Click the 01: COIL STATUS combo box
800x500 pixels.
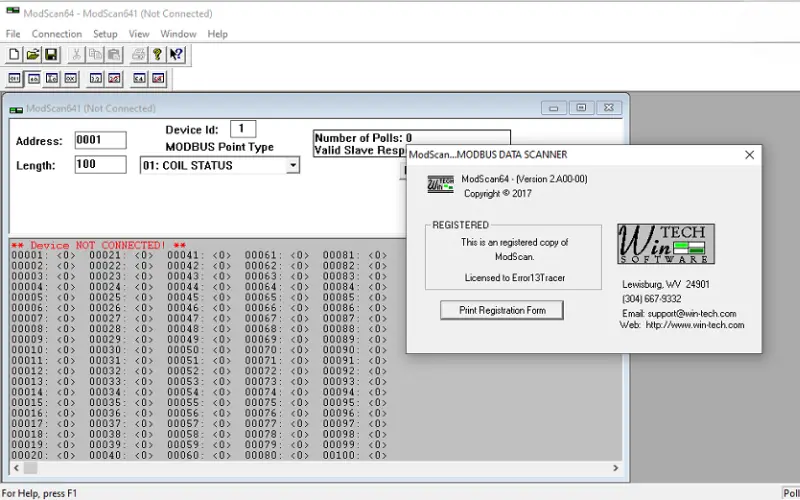tap(219, 165)
